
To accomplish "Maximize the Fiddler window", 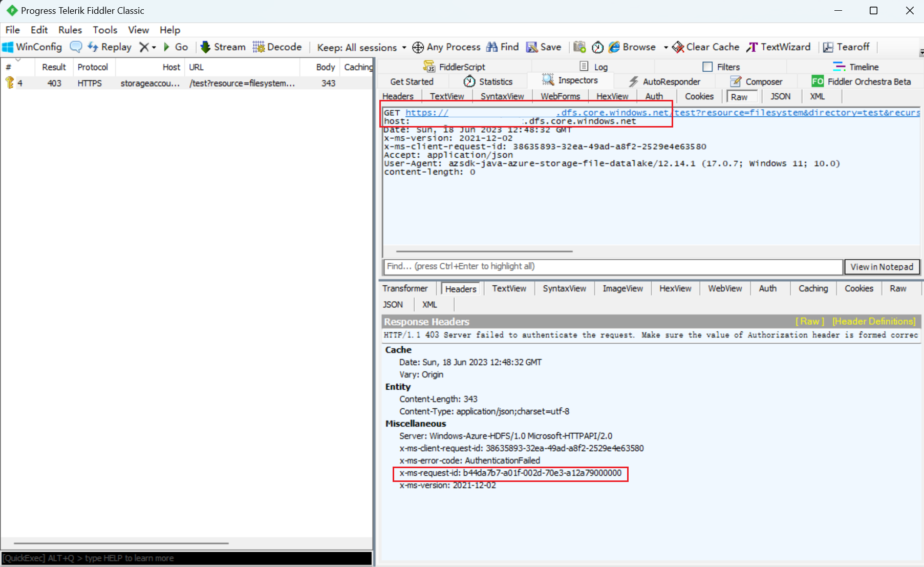I will 874,10.
